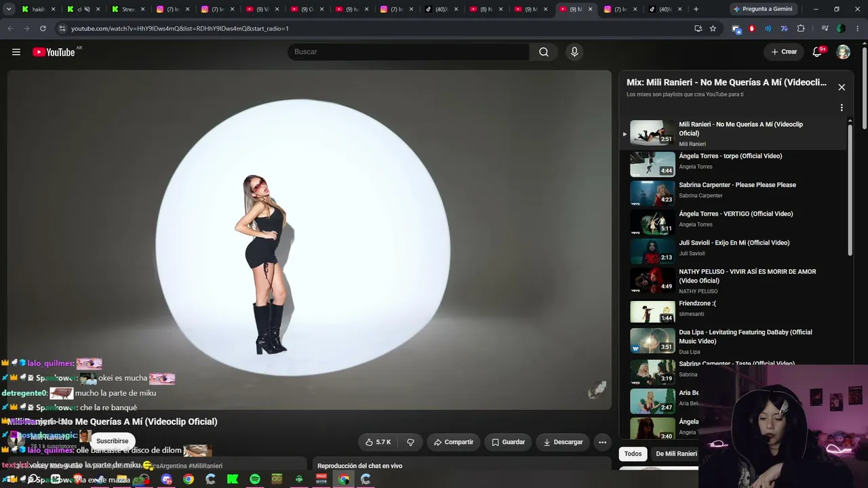Unmute the muted 'cl' Kick tab
This screenshot has height=488, width=868.
[x=87, y=9]
